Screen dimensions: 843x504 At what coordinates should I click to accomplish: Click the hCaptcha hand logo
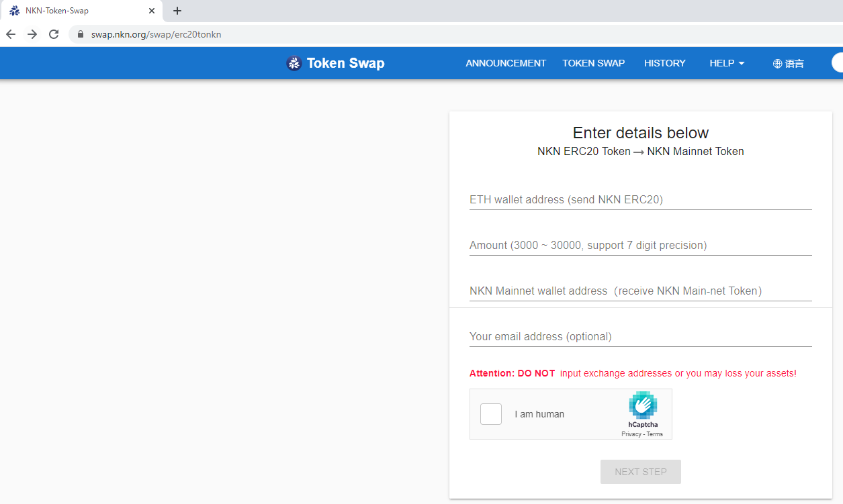click(643, 405)
